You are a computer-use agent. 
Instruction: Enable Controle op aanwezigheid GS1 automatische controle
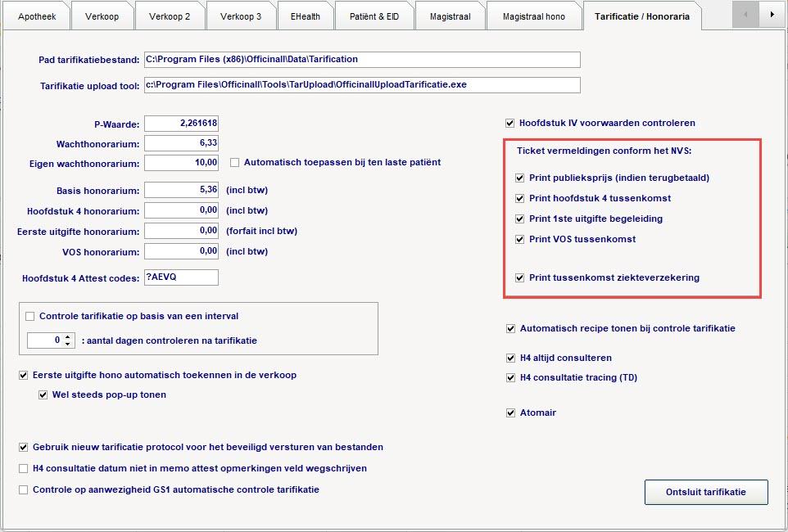click(23, 490)
